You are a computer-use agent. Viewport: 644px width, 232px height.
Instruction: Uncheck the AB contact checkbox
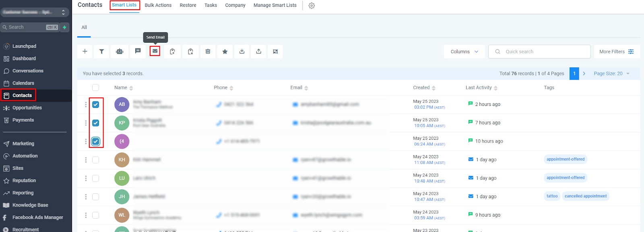(96, 104)
